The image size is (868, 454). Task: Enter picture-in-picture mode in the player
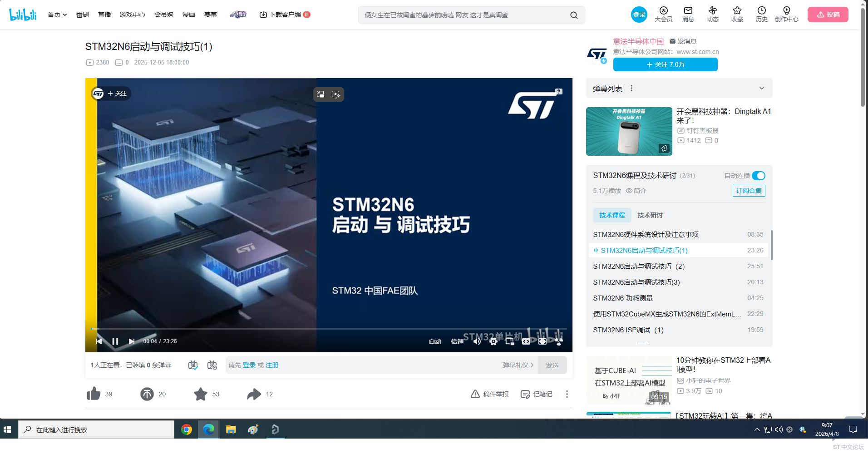click(x=509, y=341)
